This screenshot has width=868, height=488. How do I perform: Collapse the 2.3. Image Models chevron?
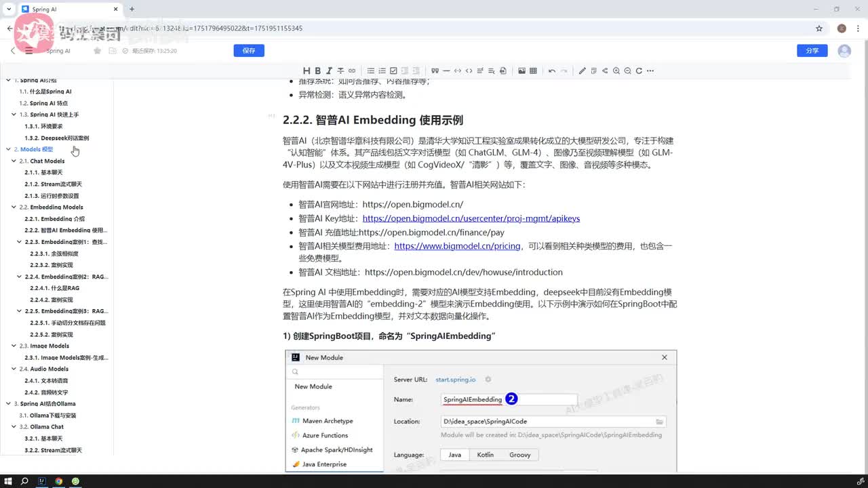pyautogui.click(x=14, y=346)
